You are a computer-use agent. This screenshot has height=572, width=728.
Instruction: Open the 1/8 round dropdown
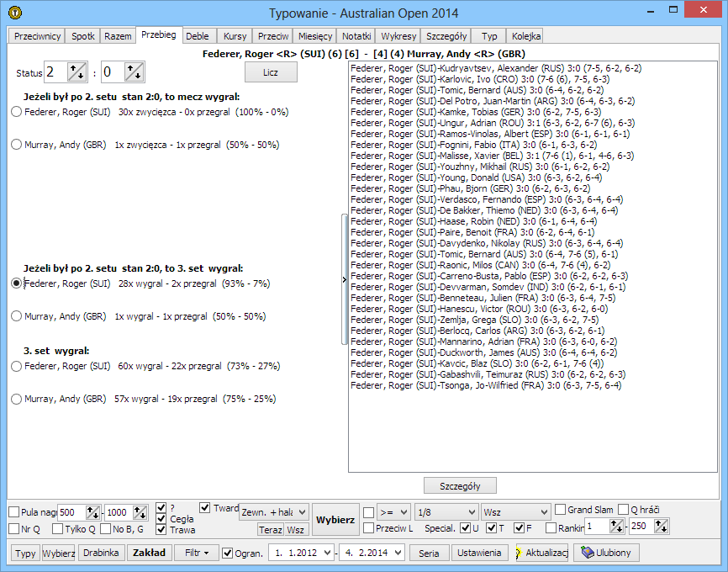pyautogui.click(x=446, y=512)
